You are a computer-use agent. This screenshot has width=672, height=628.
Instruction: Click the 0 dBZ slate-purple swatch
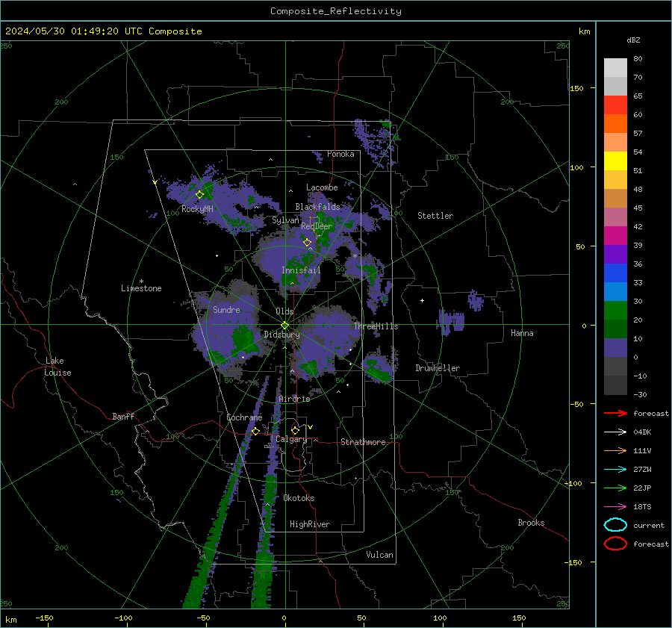point(615,348)
